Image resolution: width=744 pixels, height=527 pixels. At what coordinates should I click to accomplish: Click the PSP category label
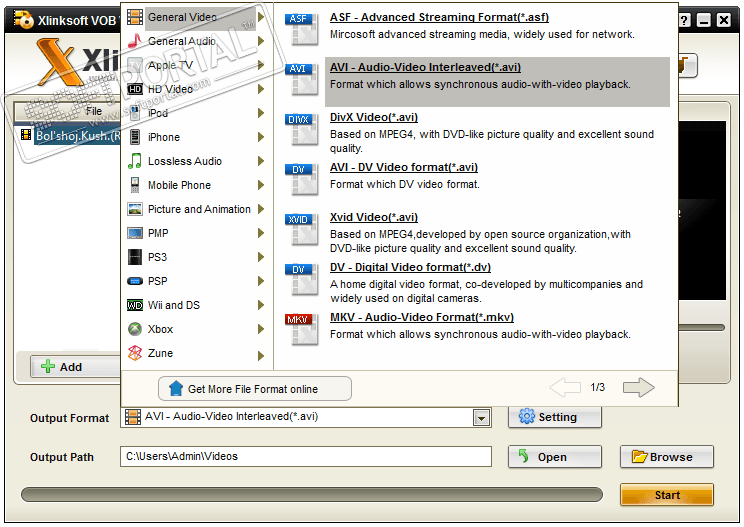coord(158,281)
